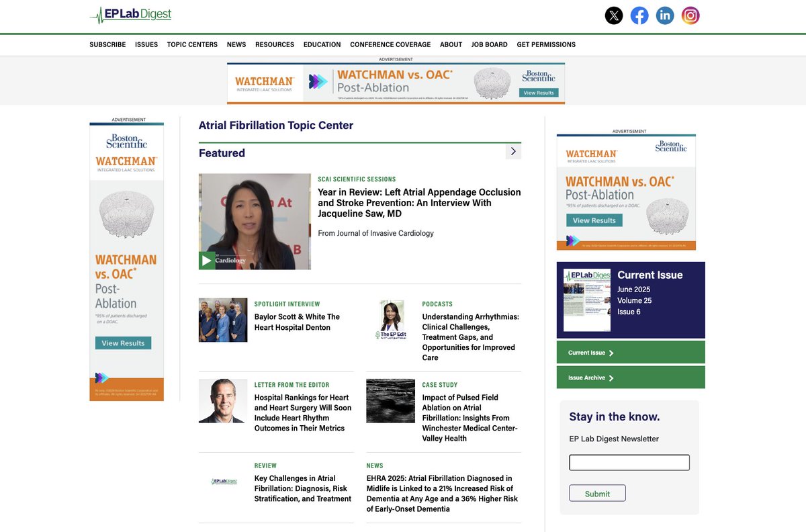Open the Understanding Arrhythmias podcast link
Viewport: 806px width, 532px height.
click(x=471, y=337)
